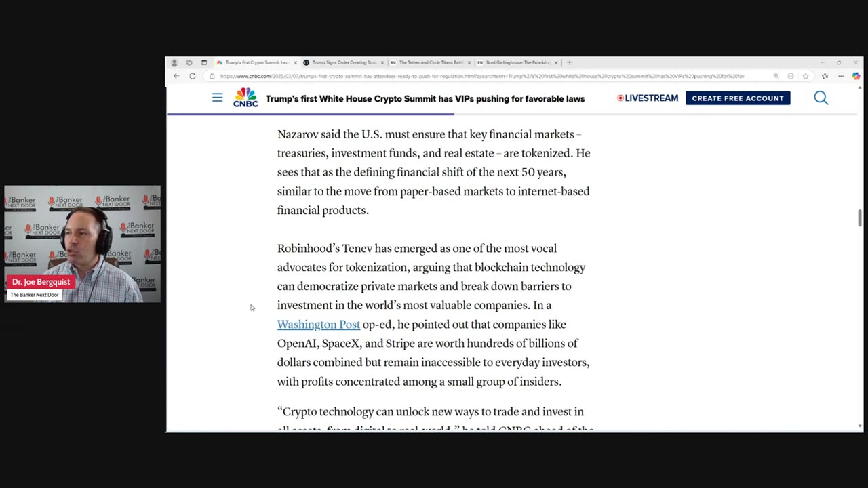Image resolution: width=868 pixels, height=488 pixels.
Task: Reload the page with the refresh icon
Action: [x=193, y=76]
